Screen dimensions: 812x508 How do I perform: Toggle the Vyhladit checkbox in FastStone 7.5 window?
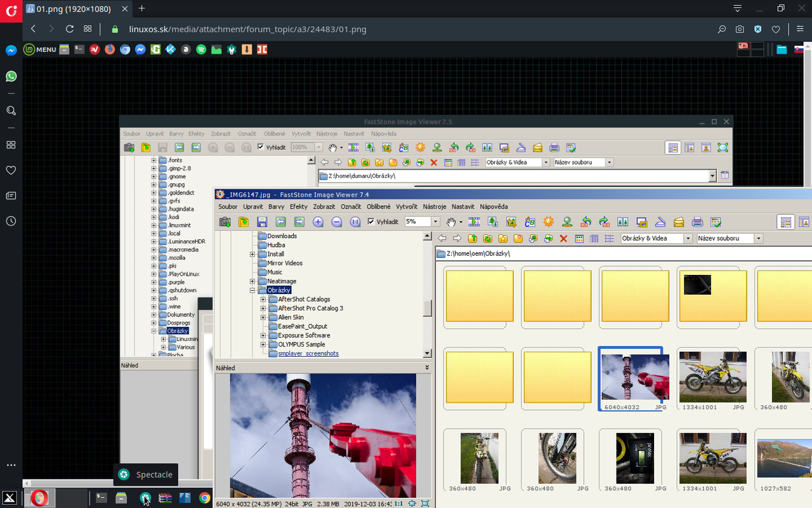260,147
